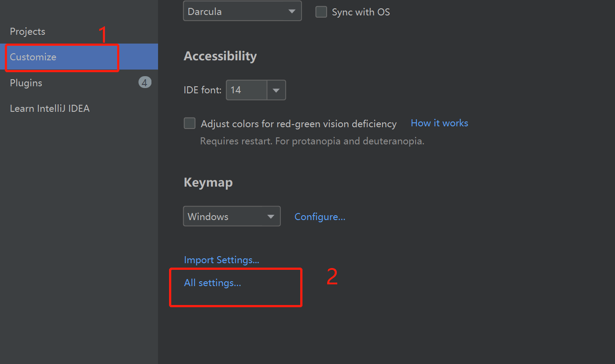Open the Plugins section
The image size is (615, 364).
click(x=26, y=83)
